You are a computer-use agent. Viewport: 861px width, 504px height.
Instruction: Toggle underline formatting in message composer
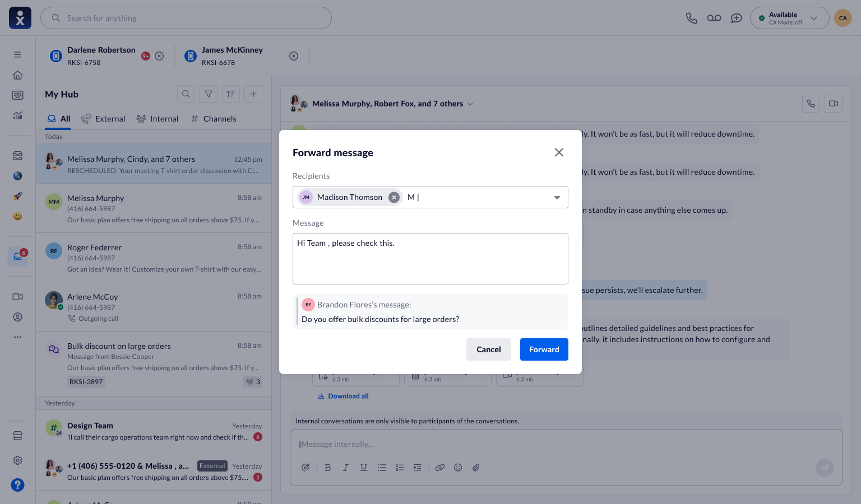(x=364, y=468)
